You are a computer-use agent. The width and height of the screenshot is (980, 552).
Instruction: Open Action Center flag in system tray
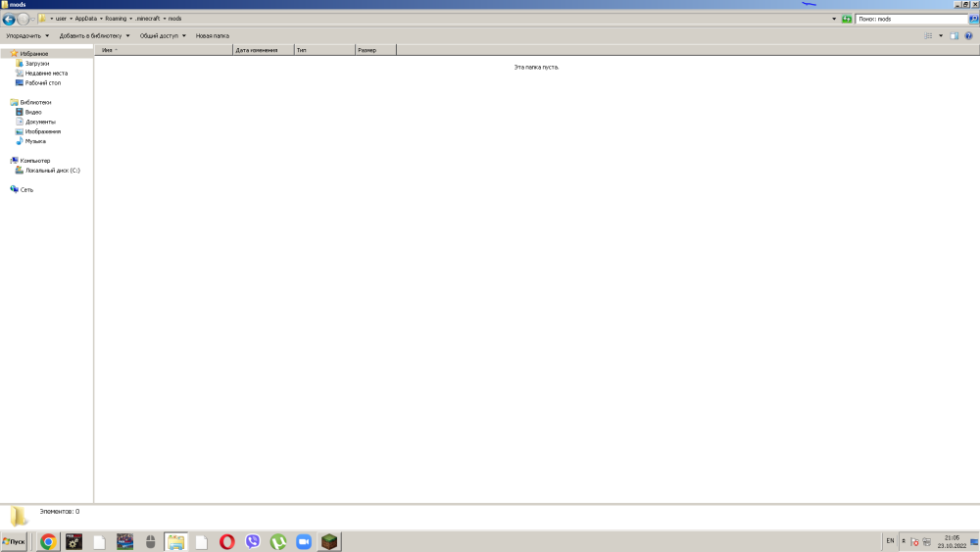click(915, 542)
